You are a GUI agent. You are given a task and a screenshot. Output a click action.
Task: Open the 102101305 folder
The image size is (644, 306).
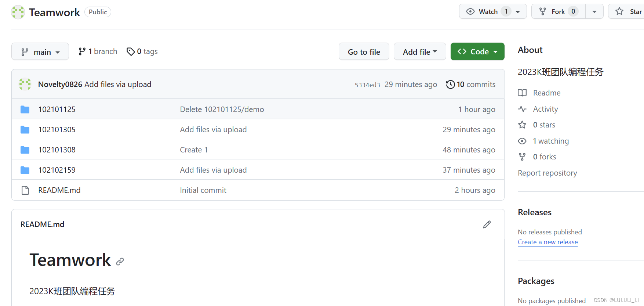(57, 130)
